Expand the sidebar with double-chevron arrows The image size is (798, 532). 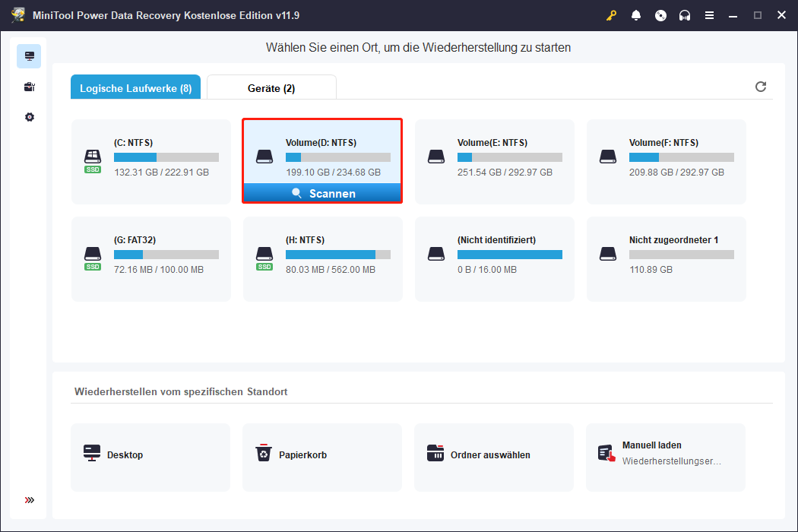(30, 500)
